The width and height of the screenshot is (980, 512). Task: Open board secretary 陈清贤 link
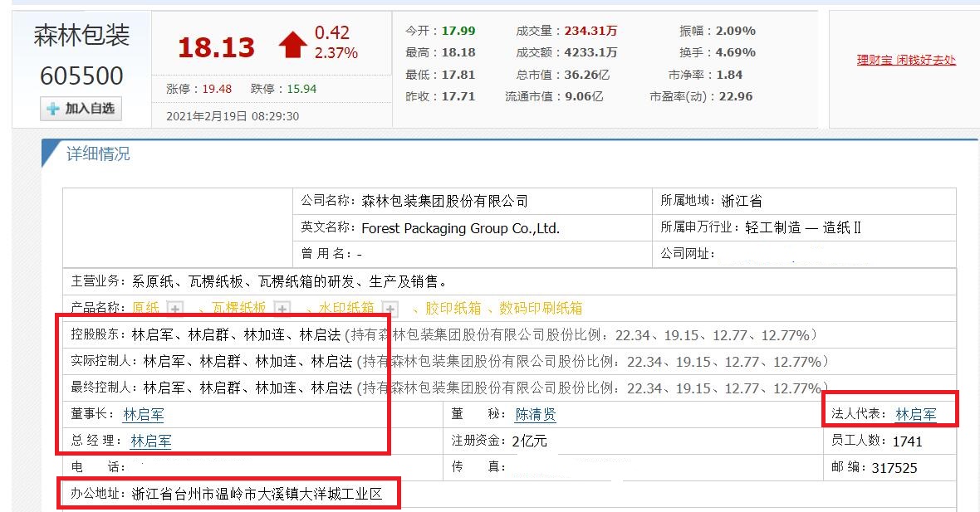tap(536, 415)
